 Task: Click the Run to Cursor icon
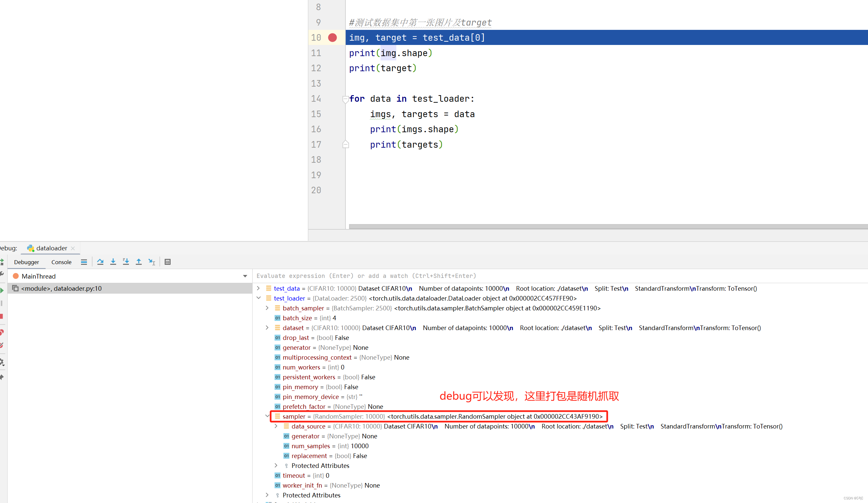click(152, 262)
